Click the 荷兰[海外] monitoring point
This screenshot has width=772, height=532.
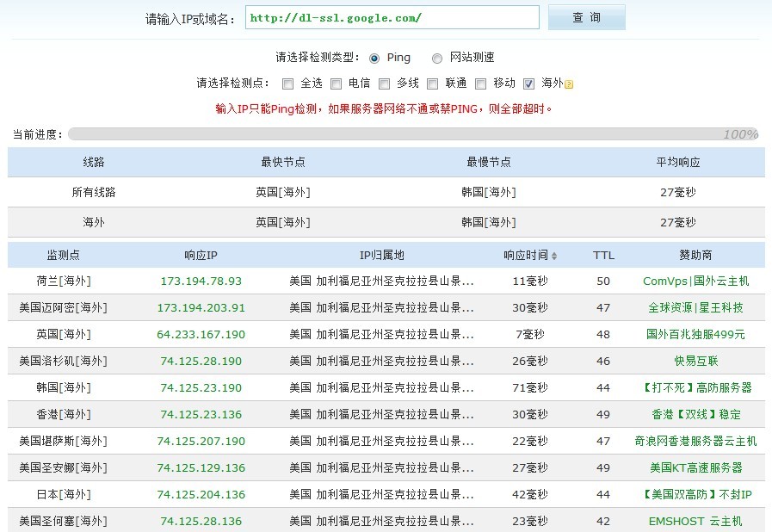(x=64, y=281)
